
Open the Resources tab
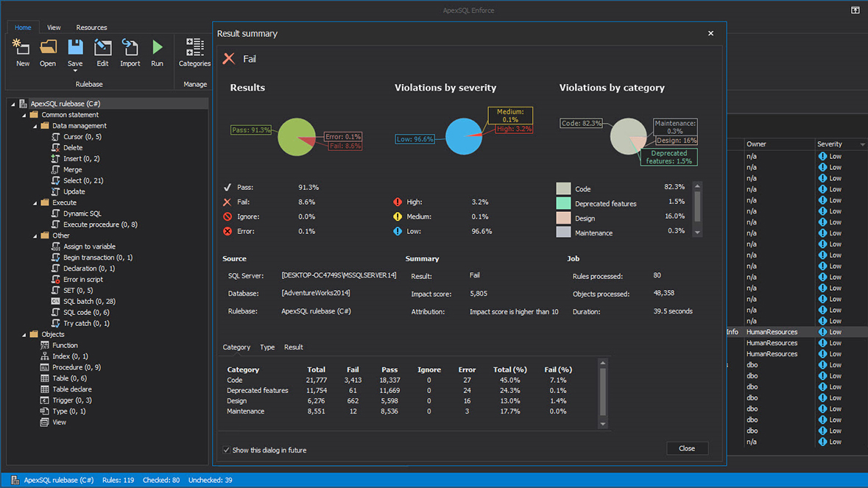coord(91,27)
